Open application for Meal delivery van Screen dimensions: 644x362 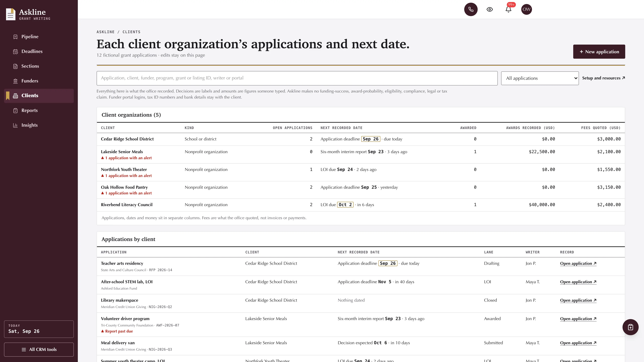click(578, 343)
